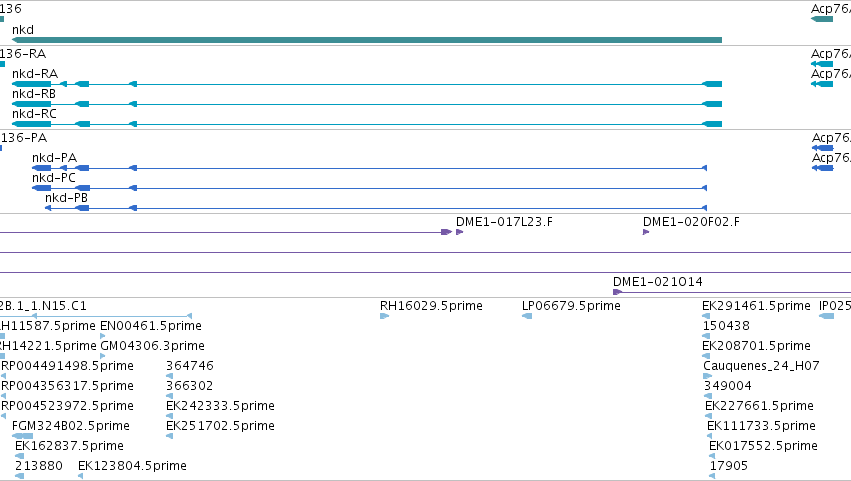
Task: Select the Cauquenes_24_H07 label
Action: pyautogui.click(x=761, y=366)
